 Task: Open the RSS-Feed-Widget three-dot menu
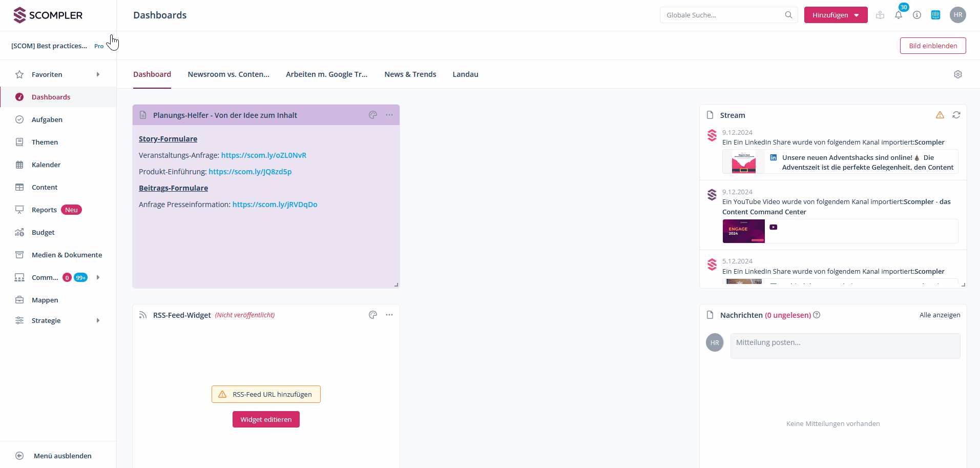point(389,315)
